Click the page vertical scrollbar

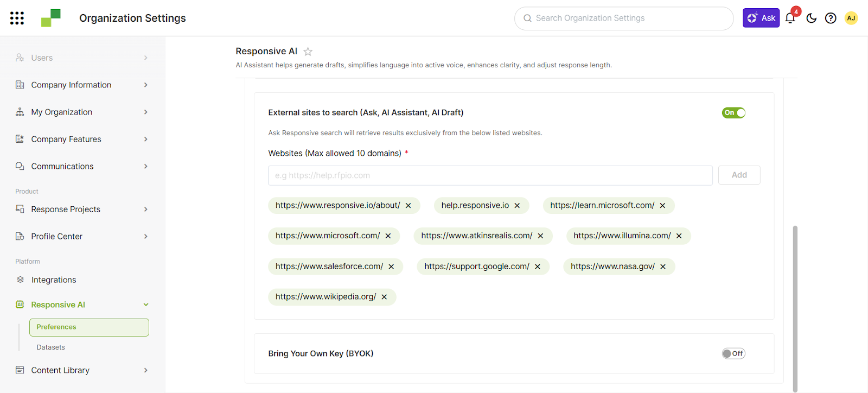click(795, 308)
